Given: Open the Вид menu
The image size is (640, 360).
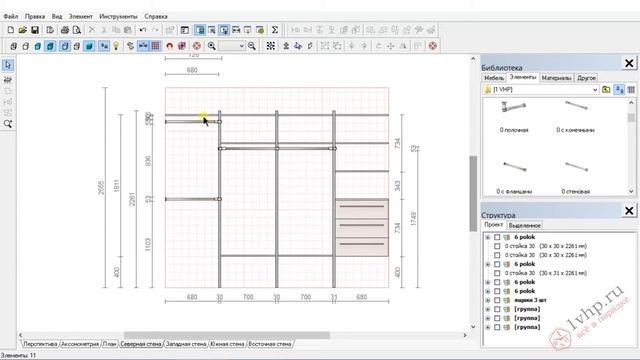Looking at the screenshot, I should click(x=57, y=16).
